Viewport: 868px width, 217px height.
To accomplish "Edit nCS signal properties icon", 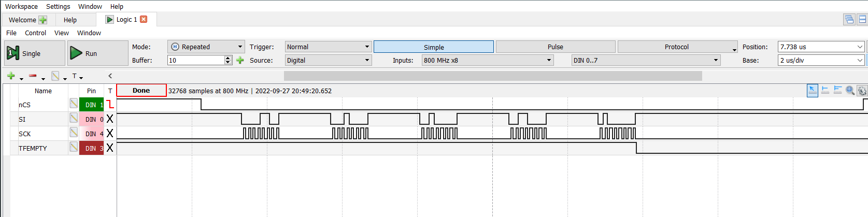I will [x=74, y=104].
